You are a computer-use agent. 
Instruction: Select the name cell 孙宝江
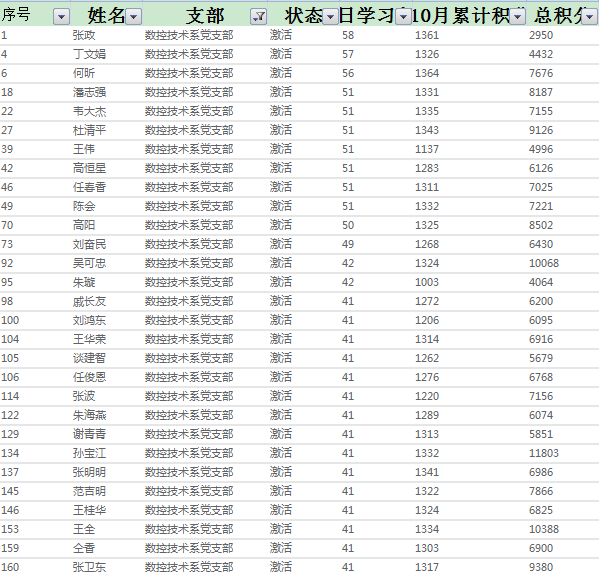89,453
